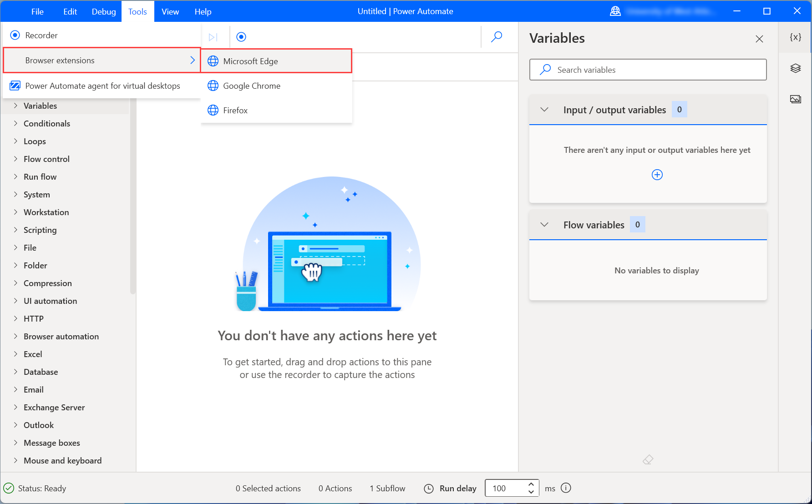The height and width of the screenshot is (504, 812).
Task: Click the Microsoft Edge globe icon
Action: pyautogui.click(x=213, y=61)
